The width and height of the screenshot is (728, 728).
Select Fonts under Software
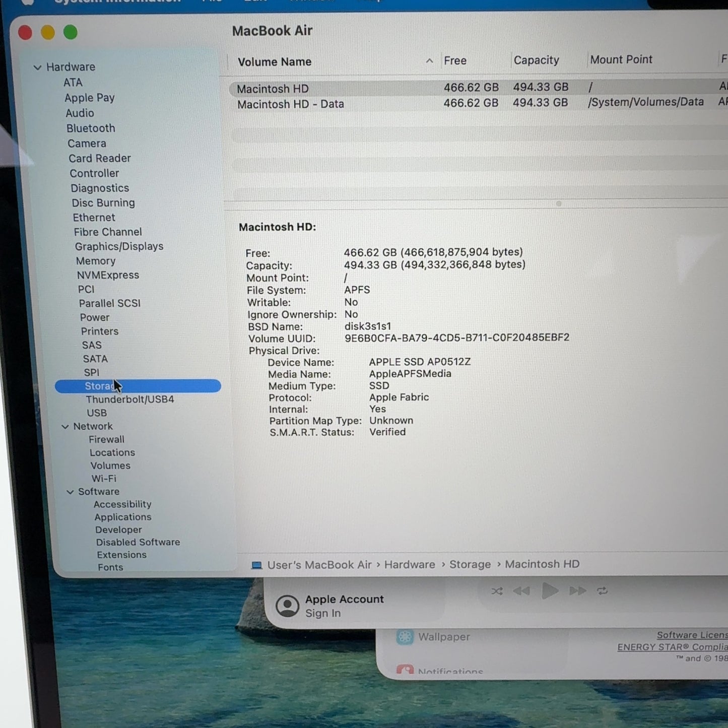[x=110, y=568]
